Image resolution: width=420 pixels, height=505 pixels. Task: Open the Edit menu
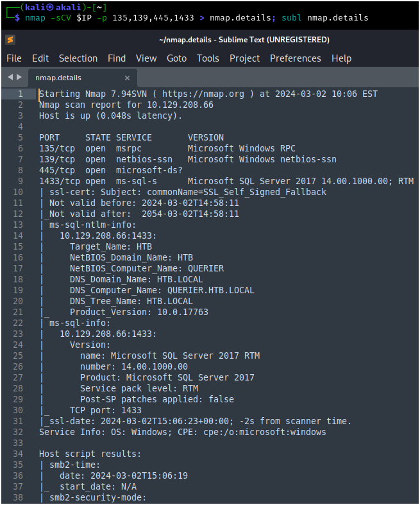click(40, 58)
